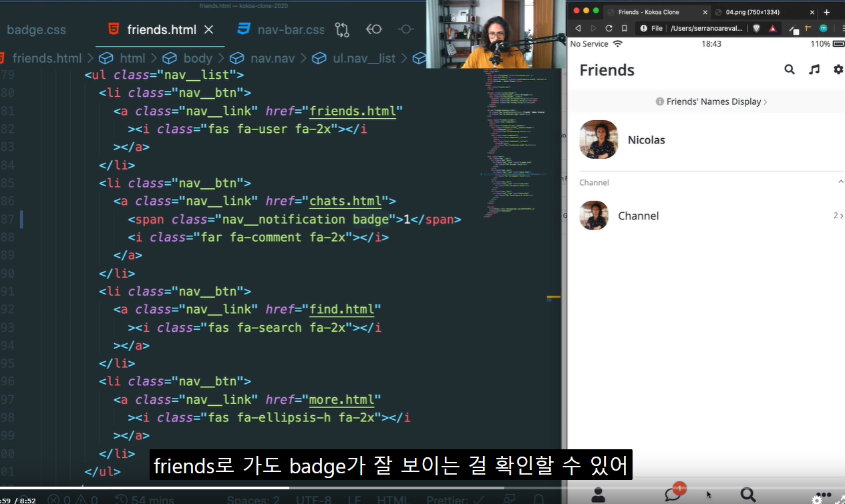Close the friends.html editor tab
This screenshot has width=845, height=504.
(208, 29)
